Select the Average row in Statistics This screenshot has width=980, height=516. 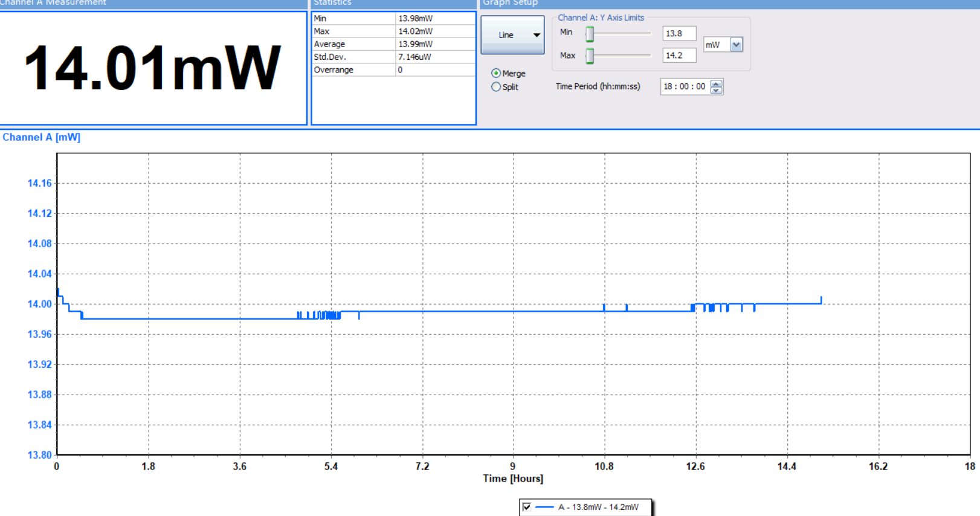tap(393, 44)
